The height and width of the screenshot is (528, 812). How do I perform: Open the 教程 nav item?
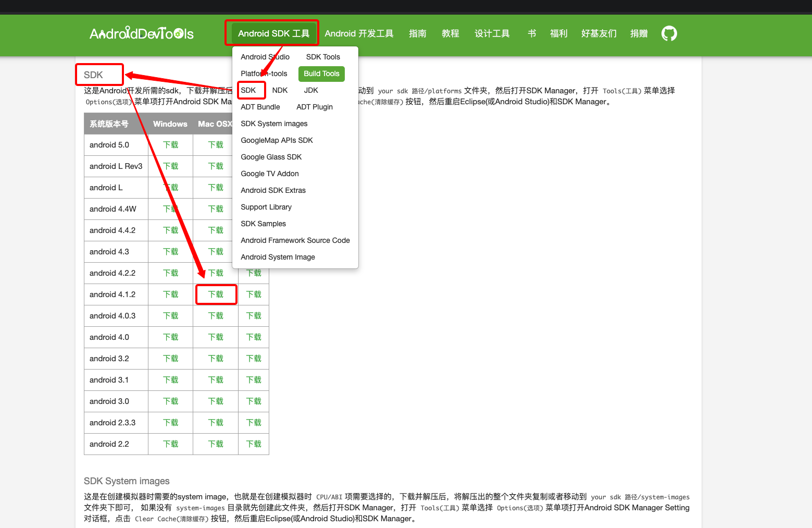click(x=451, y=33)
